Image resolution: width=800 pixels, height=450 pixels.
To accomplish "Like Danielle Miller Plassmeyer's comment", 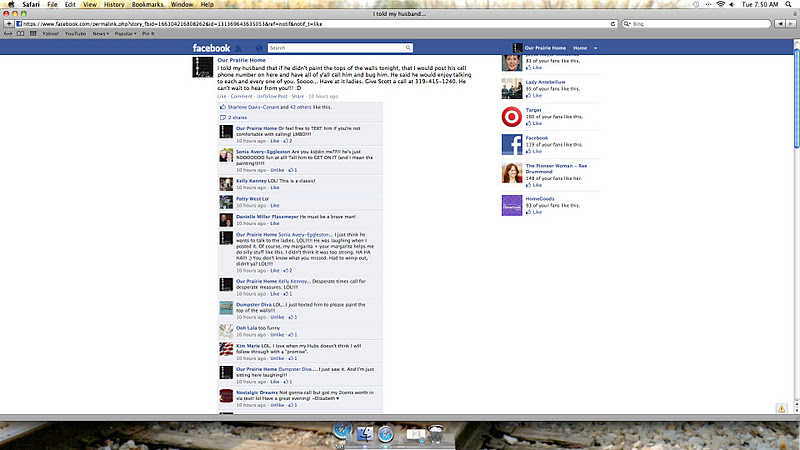I will click(x=274, y=223).
